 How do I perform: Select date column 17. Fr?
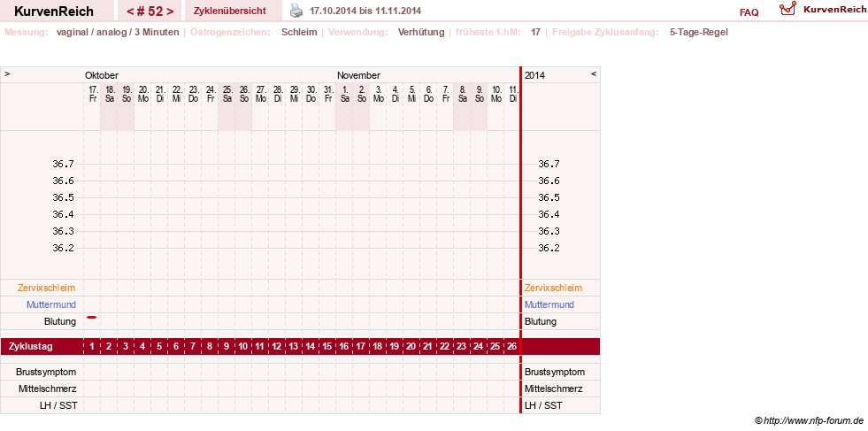(x=92, y=94)
